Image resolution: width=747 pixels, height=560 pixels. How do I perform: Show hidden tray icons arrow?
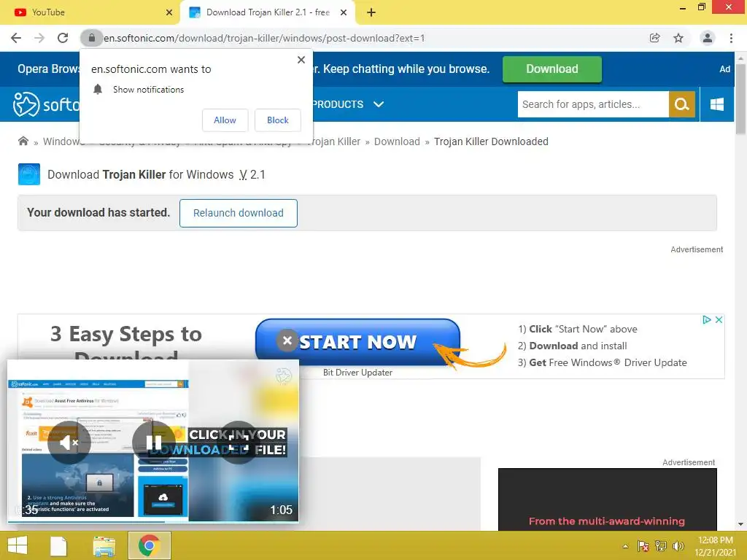click(x=625, y=546)
